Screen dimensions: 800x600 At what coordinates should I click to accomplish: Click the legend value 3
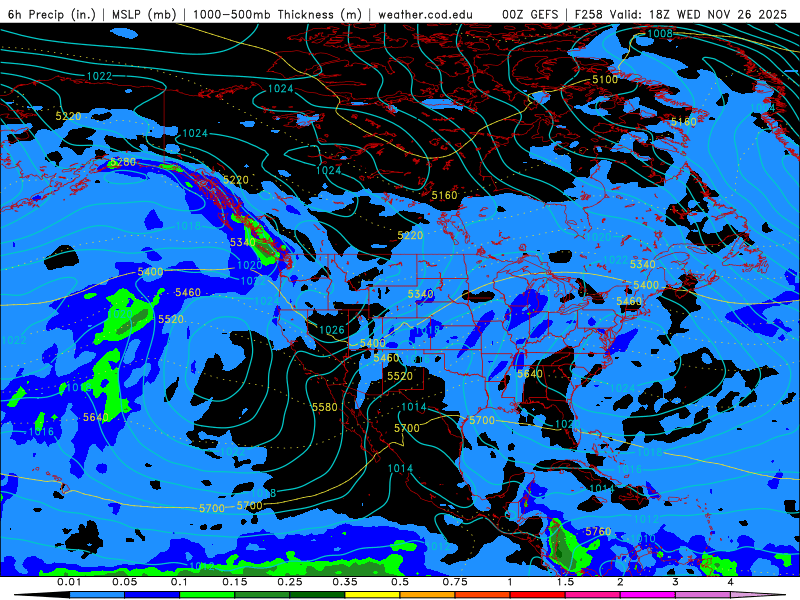(x=676, y=582)
